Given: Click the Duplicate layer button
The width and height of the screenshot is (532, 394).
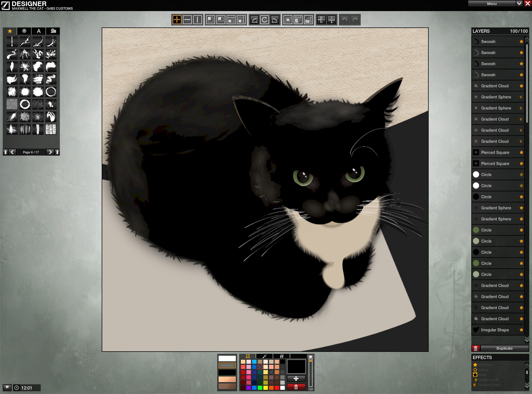Looking at the screenshot, I should coord(504,348).
